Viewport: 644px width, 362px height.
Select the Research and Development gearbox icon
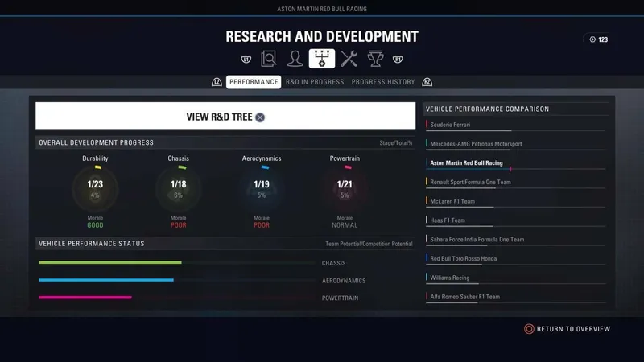[322, 59]
